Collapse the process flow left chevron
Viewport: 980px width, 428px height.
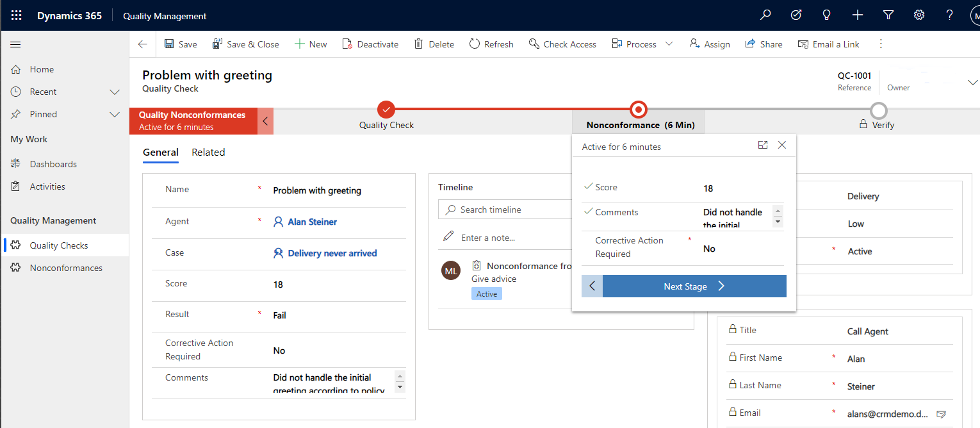[265, 120]
